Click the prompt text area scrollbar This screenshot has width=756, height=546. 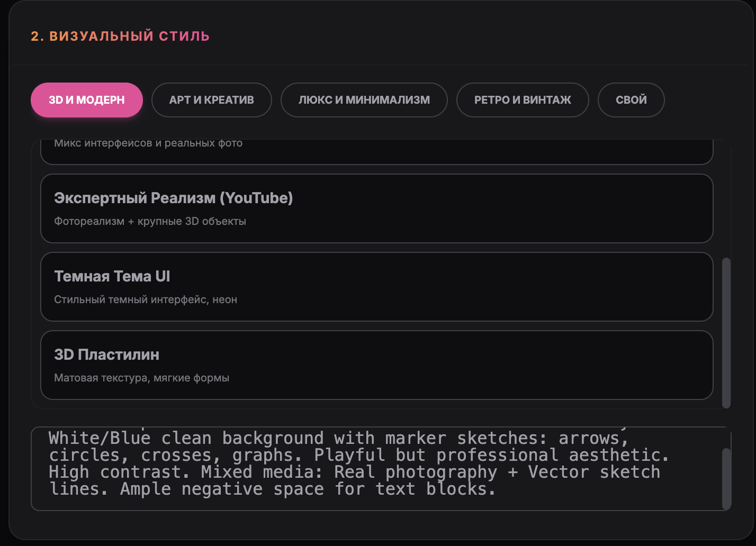click(x=726, y=479)
